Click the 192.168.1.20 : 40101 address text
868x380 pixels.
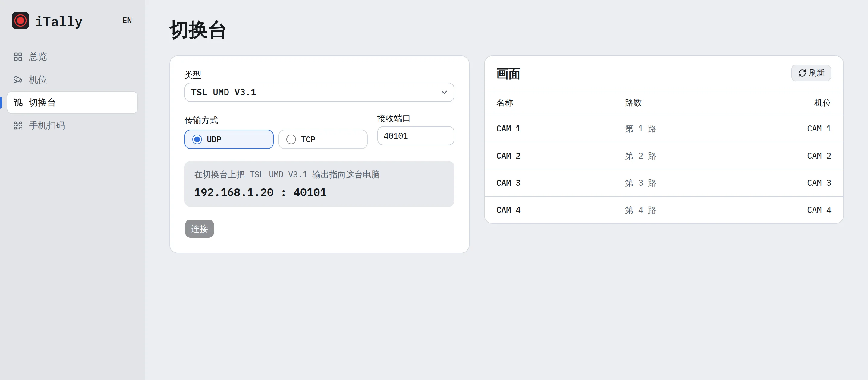click(x=260, y=192)
